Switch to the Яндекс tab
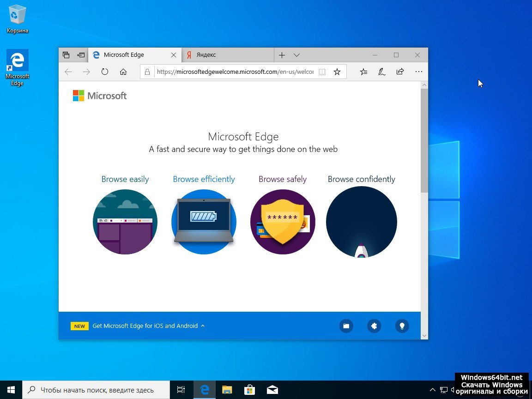The height and width of the screenshot is (399, 532). coord(226,55)
